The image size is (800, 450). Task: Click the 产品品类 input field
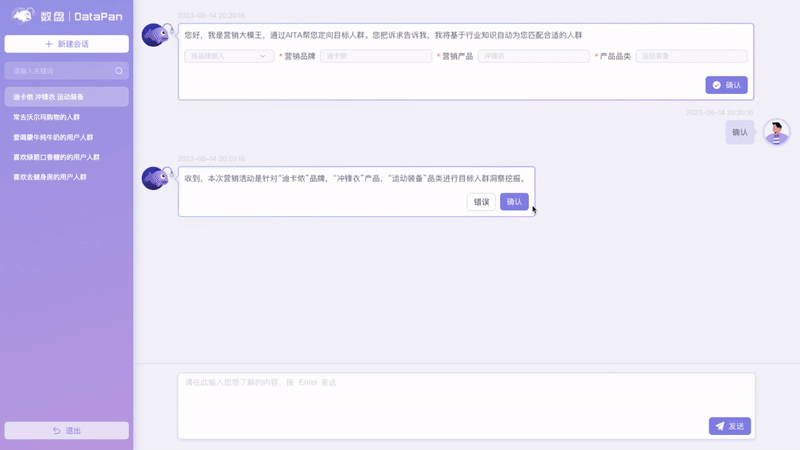[x=691, y=56]
